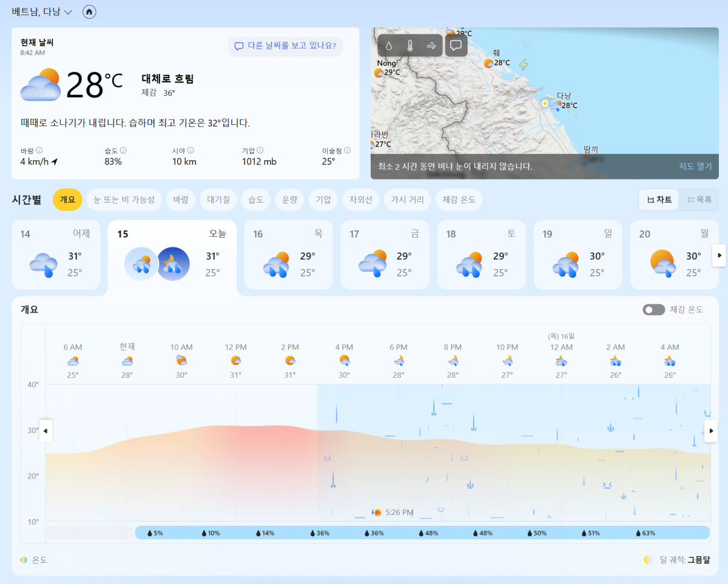Select the 16 목 forecast card
728x584 pixels.
(x=288, y=255)
